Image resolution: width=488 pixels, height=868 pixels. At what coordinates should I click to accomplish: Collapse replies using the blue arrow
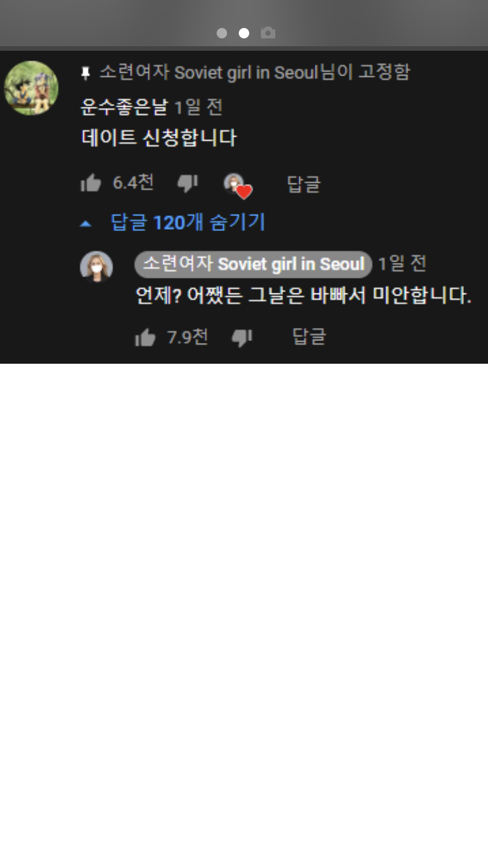pos(86,223)
